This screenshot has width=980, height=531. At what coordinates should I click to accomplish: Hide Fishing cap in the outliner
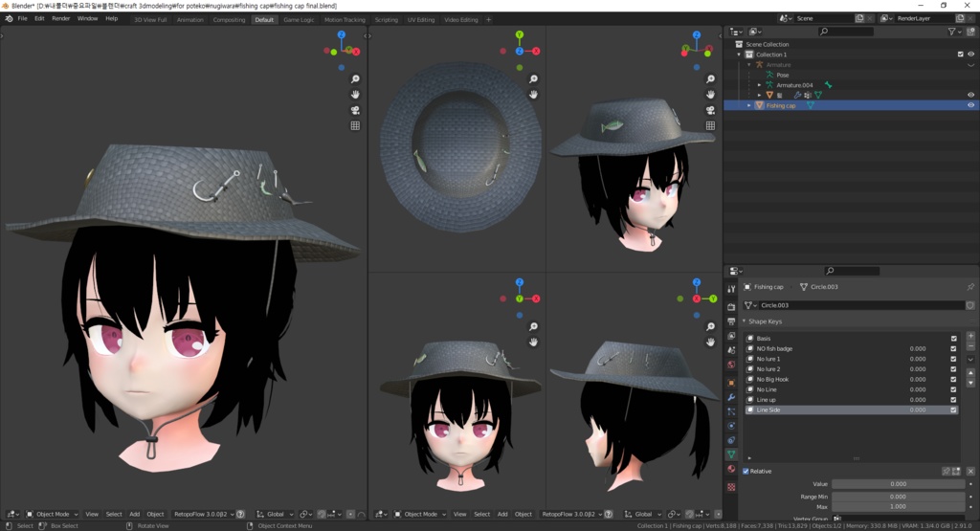coord(970,105)
